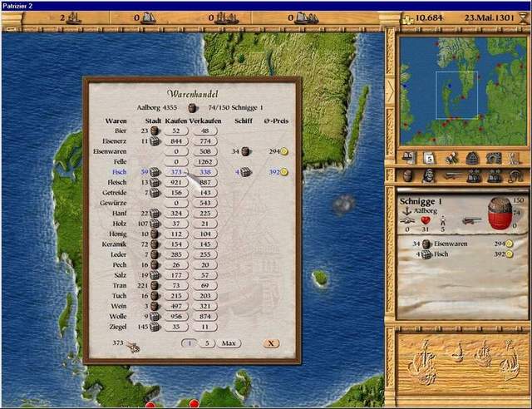Buy Pech at price 26
The height and width of the screenshot is (409, 532).
click(x=176, y=265)
